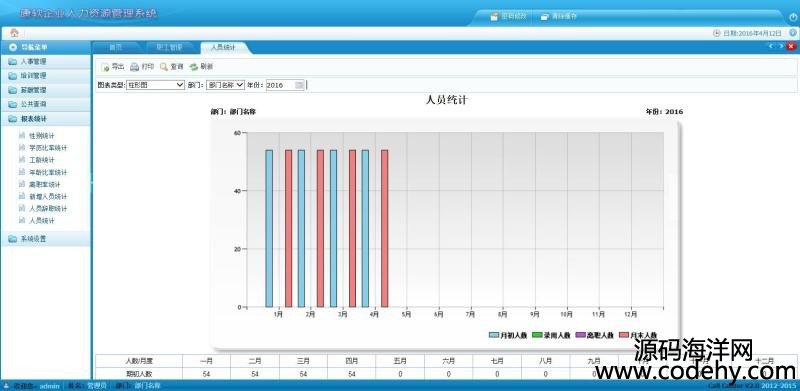Click the blue bar for 3月

tap(333, 229)
